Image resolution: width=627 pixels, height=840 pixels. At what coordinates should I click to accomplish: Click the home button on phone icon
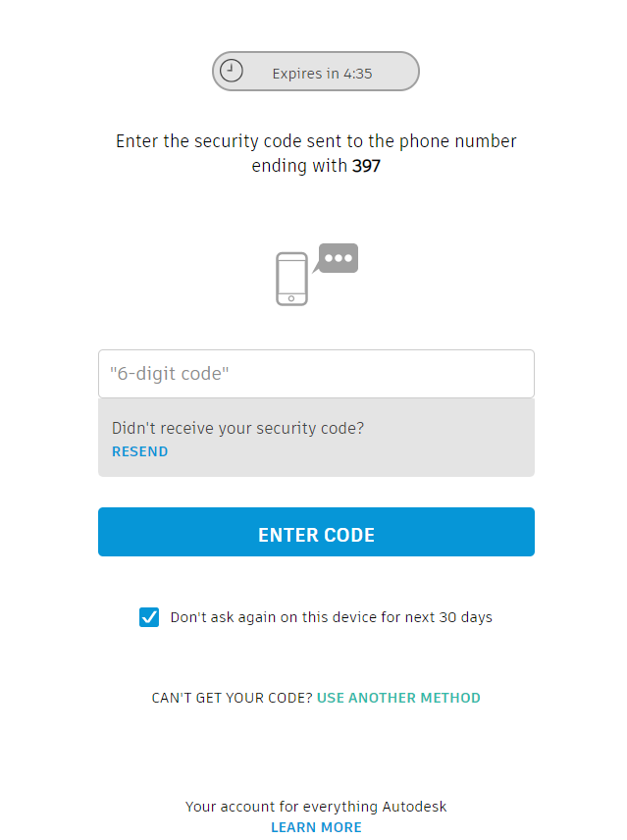[x=291, y=297]
